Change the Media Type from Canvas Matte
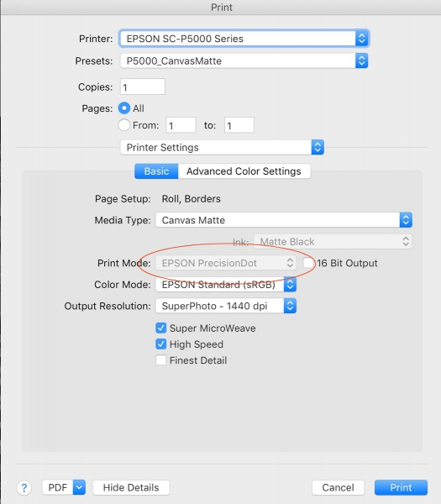 click(x=284, y=220)
